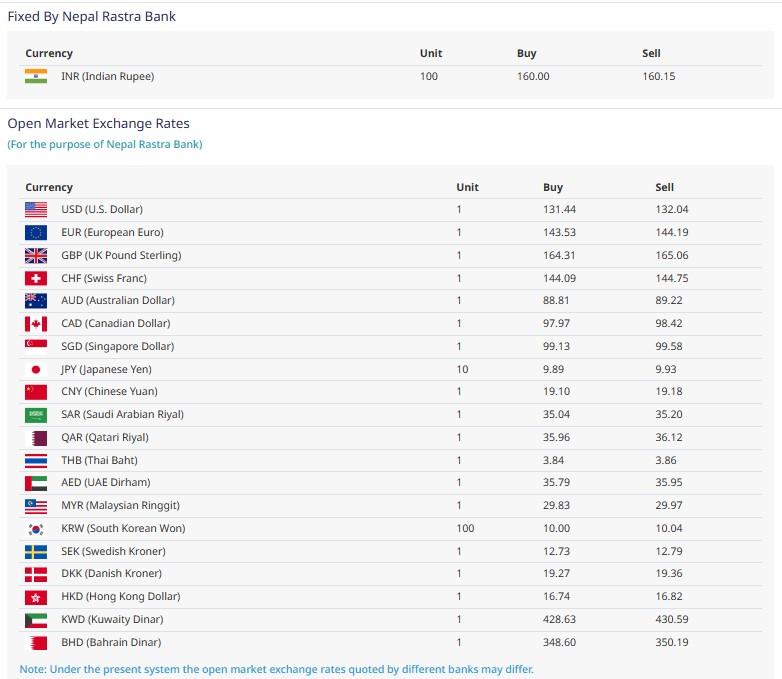782x679 pixels.
Task: Click the South Korean flag icon
Action: [x=36, y=528]
